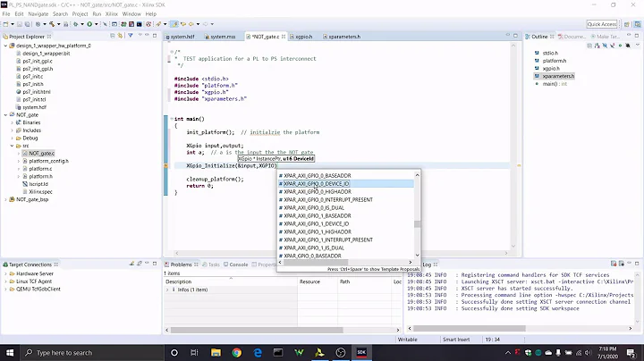Click the Type here to search box
Viewport: 644px width, 361px height.
pyautogui.click(x=92, y=352)
